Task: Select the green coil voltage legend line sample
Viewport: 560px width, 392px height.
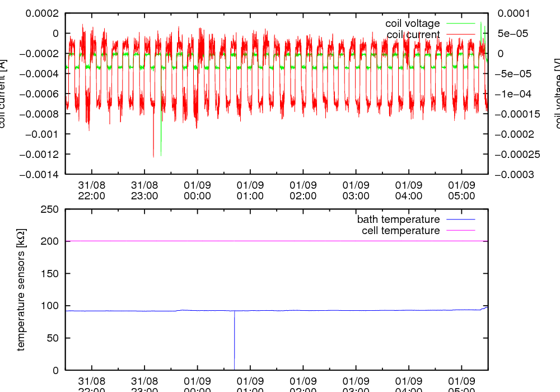Action: (x=459, y=24)
